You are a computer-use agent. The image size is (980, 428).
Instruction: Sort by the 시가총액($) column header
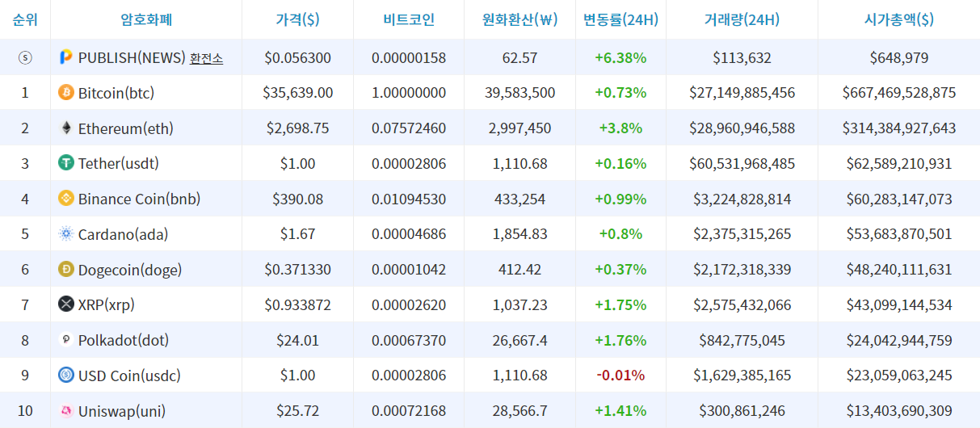pyautogui.click(x=899, y=19)
